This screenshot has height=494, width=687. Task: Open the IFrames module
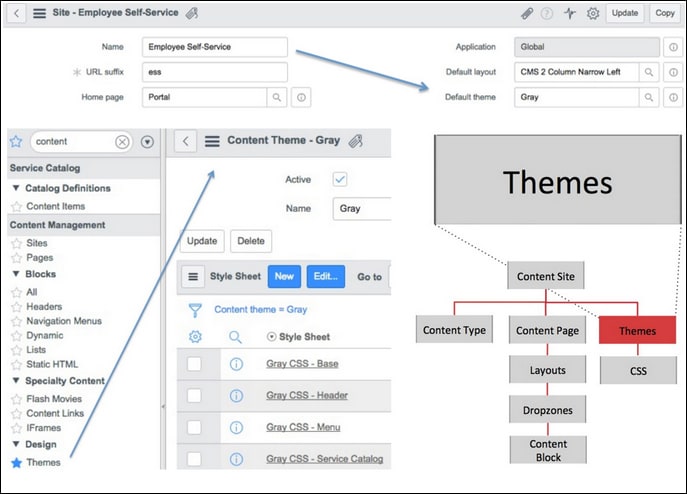coord(43,428)
